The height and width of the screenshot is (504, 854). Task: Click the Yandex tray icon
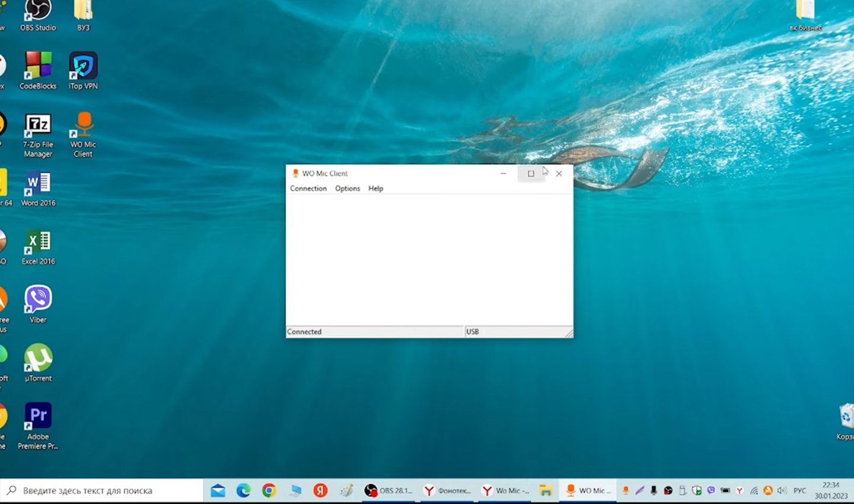coord(740,490)
